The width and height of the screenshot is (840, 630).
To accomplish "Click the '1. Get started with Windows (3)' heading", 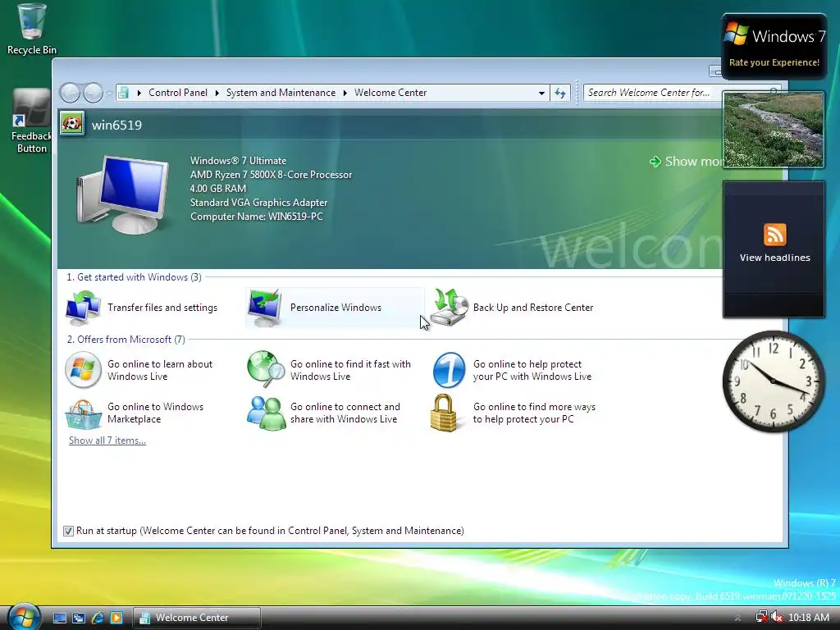I will tap(134, 277).
